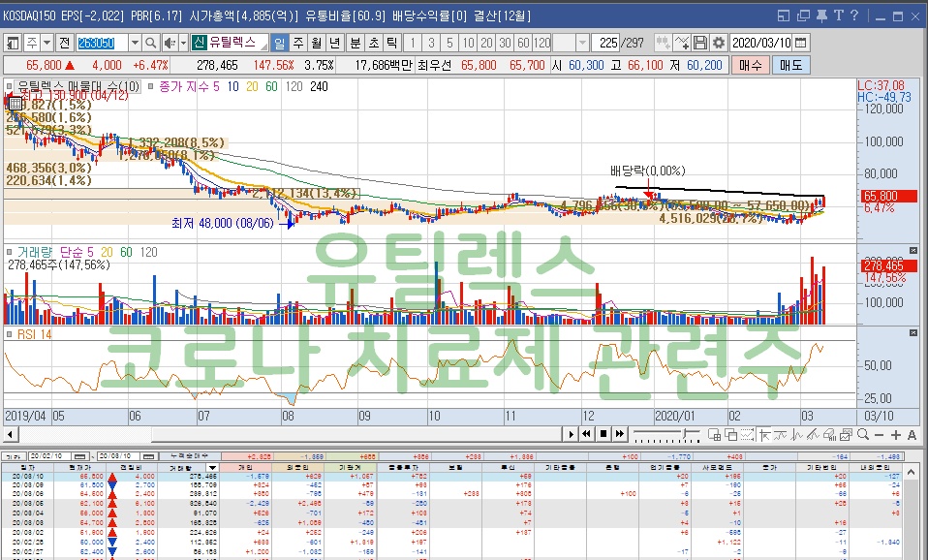Open the end date 20/03/10 calendar dropdown
The image size is (928, 560).
150,456
